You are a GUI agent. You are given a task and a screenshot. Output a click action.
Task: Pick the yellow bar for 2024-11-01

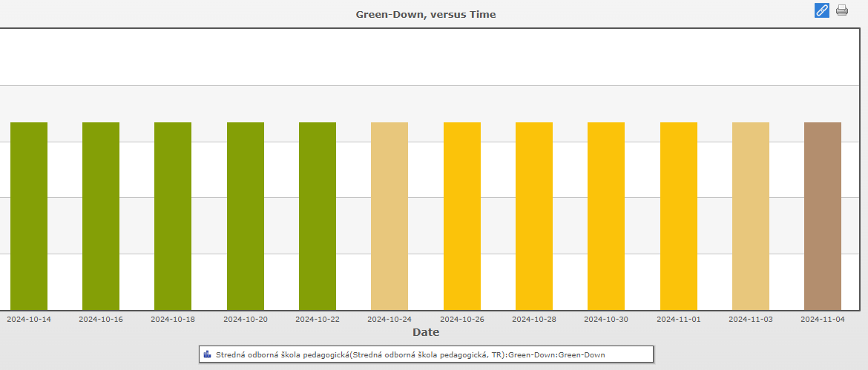tap(679, 216)
